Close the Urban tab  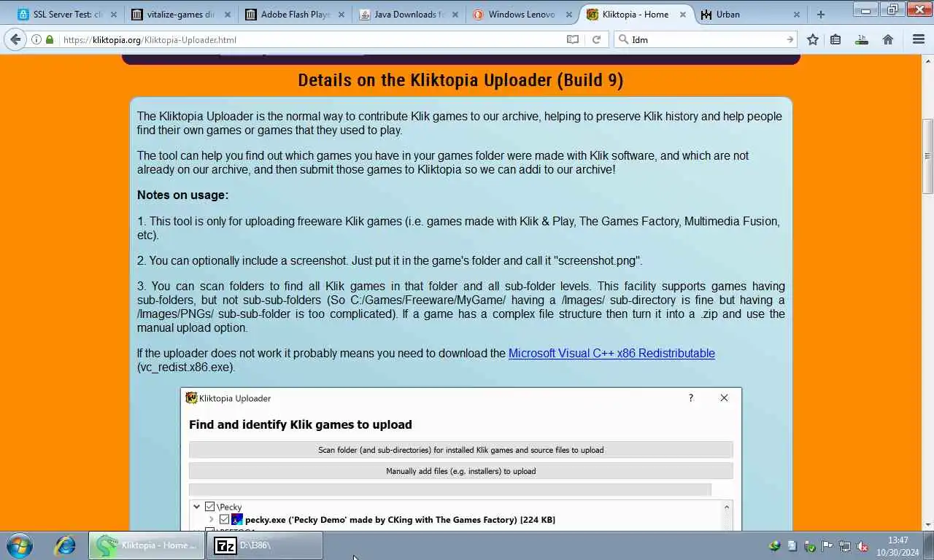(x=797, y=15)
